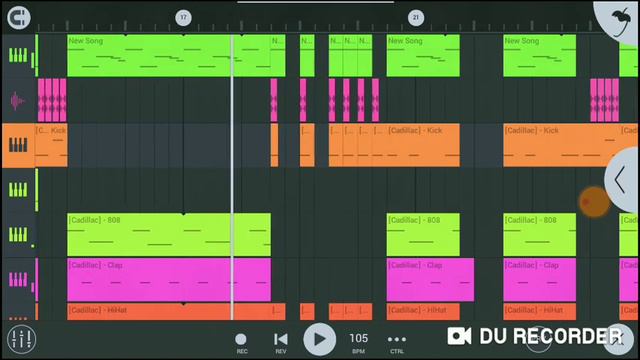This screenshot has width=640, height=360.
Task: Toggle the magnet snap icon
Action: point(19,18)
